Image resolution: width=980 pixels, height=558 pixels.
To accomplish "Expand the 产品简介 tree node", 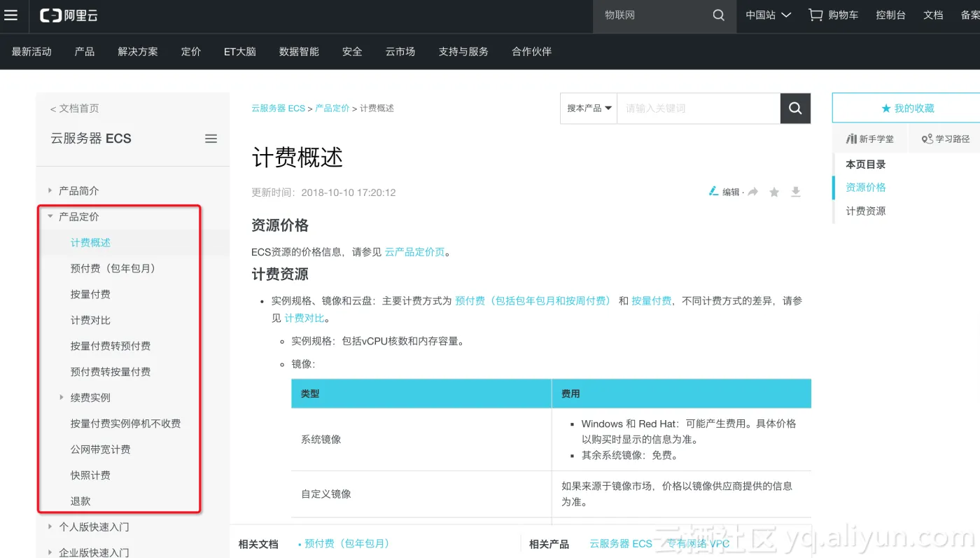I will coord(50,190).
